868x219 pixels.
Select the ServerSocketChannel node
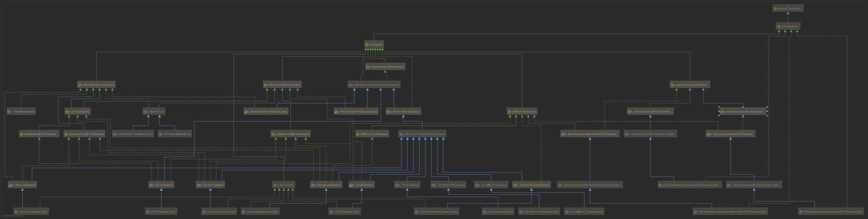[x=532, y=185]
